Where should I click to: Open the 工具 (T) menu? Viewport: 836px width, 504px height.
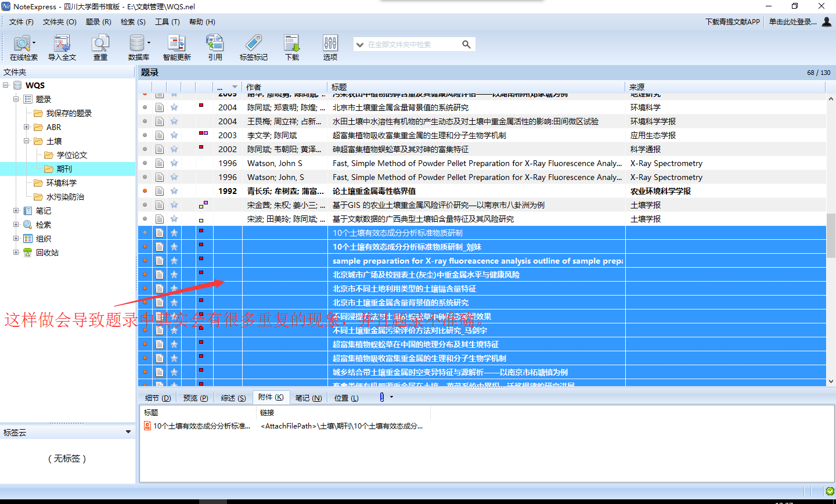click(167, 22)
